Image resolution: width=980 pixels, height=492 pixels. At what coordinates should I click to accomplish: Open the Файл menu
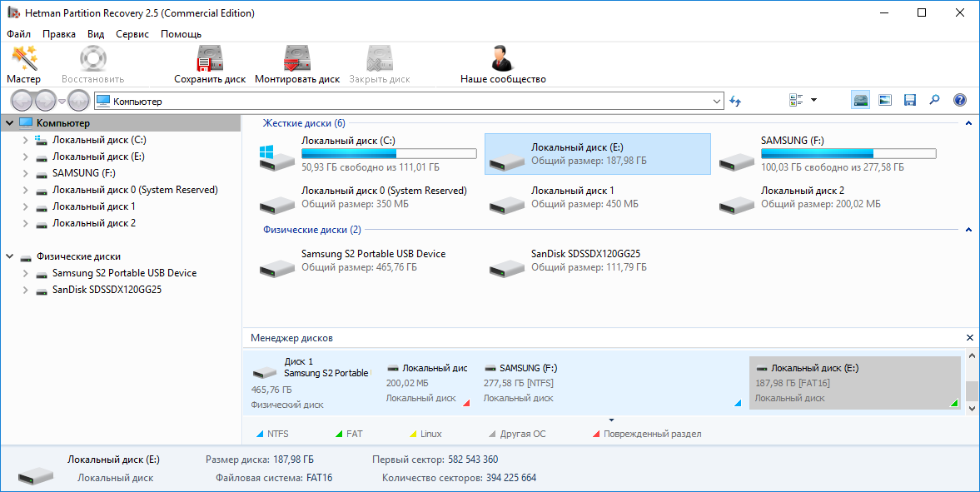click(x=18, y=34)
